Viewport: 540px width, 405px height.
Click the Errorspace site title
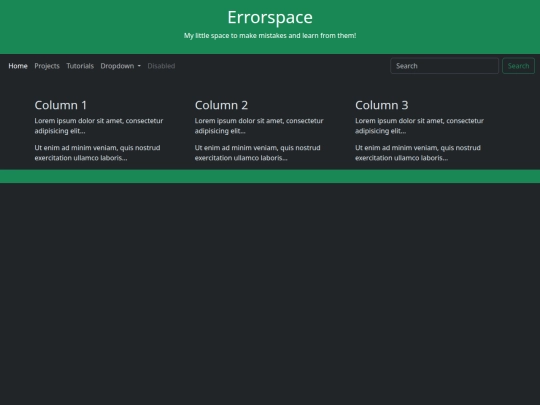tap(270, 17)
